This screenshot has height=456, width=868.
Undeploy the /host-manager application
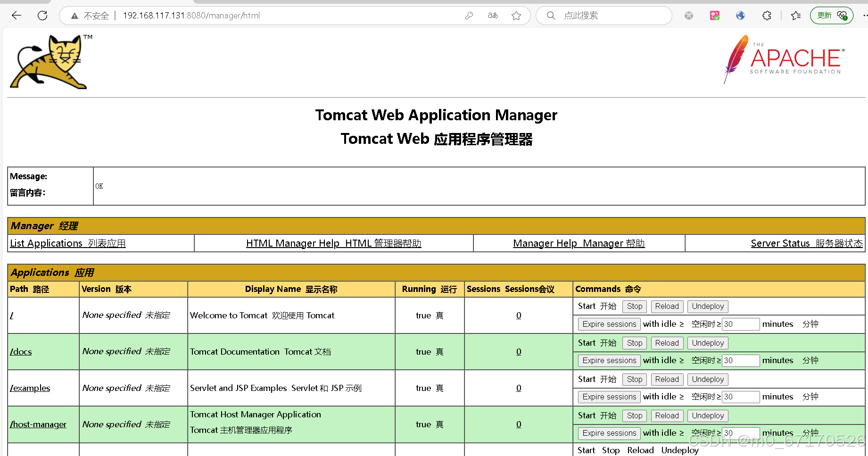click(708, 416)
